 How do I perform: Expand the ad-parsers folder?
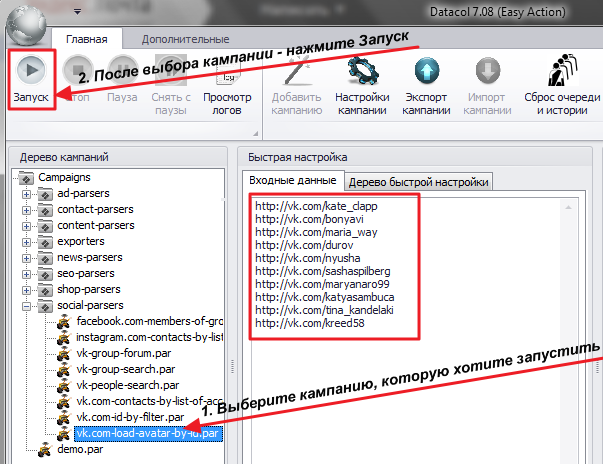click(26, 194)
